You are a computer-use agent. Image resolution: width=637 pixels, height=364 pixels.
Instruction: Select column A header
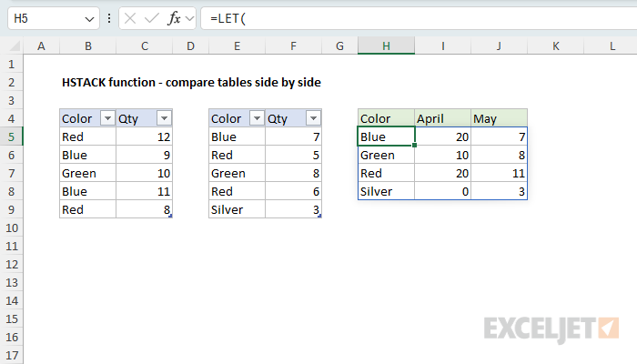click(x=42, y=45)
